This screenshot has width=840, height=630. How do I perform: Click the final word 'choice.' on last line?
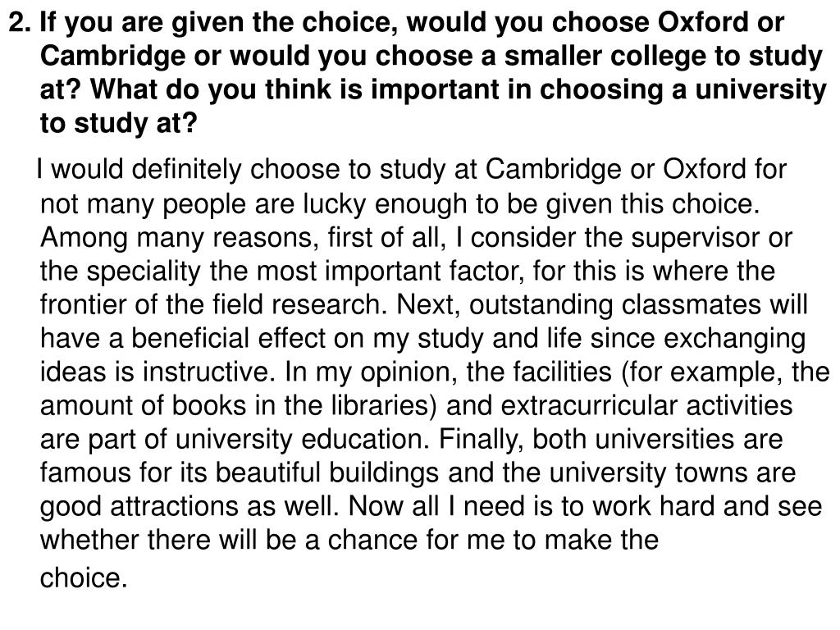pyautogui.click(x=84, y=578)
